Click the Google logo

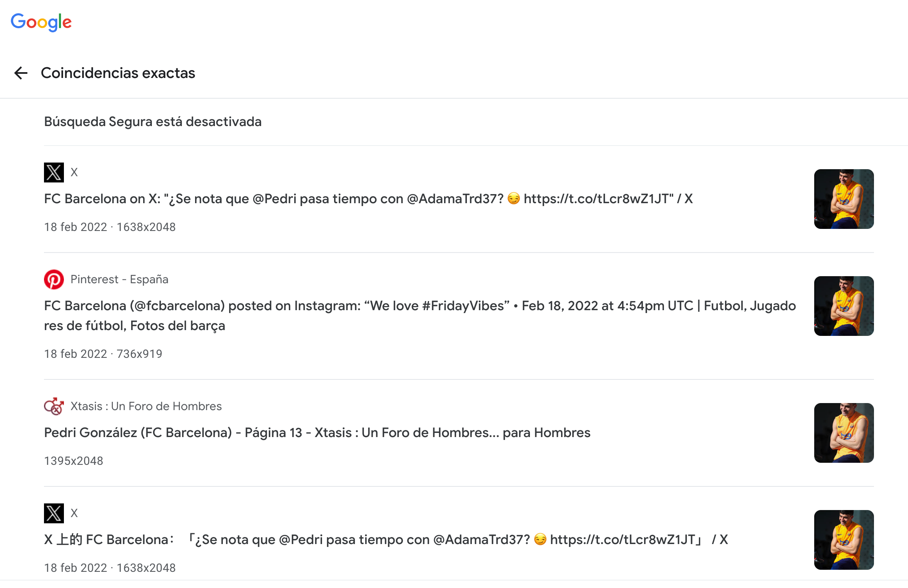[41, 22]
